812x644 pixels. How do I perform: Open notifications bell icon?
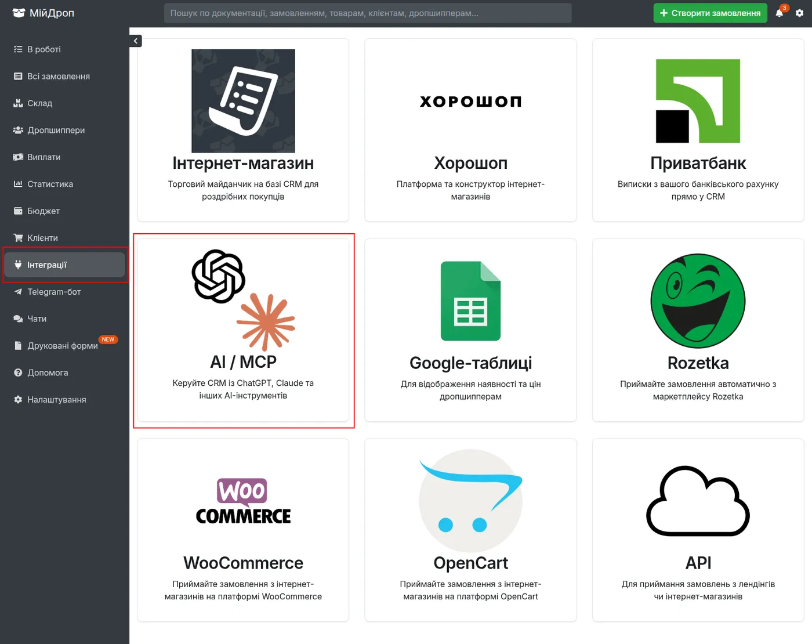tap(779, 13)
